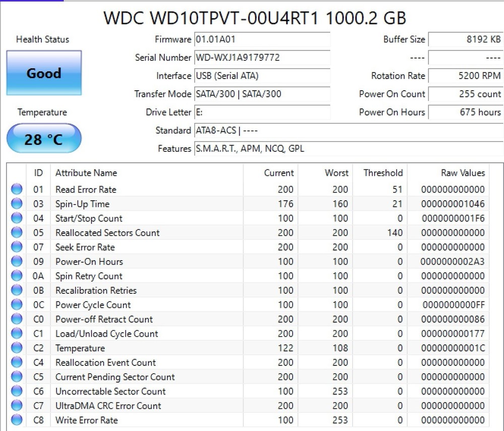Click the Good health status button

click(44, 73)
